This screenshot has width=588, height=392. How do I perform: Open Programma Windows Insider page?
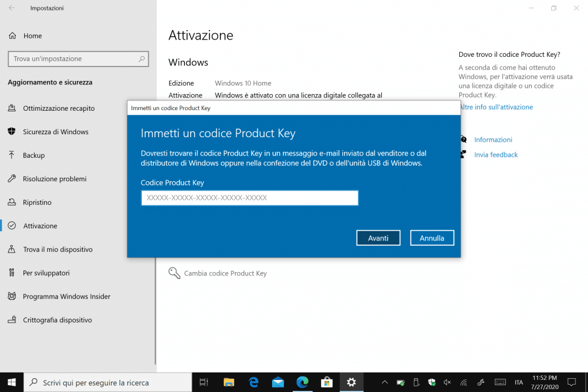(66, 297)
